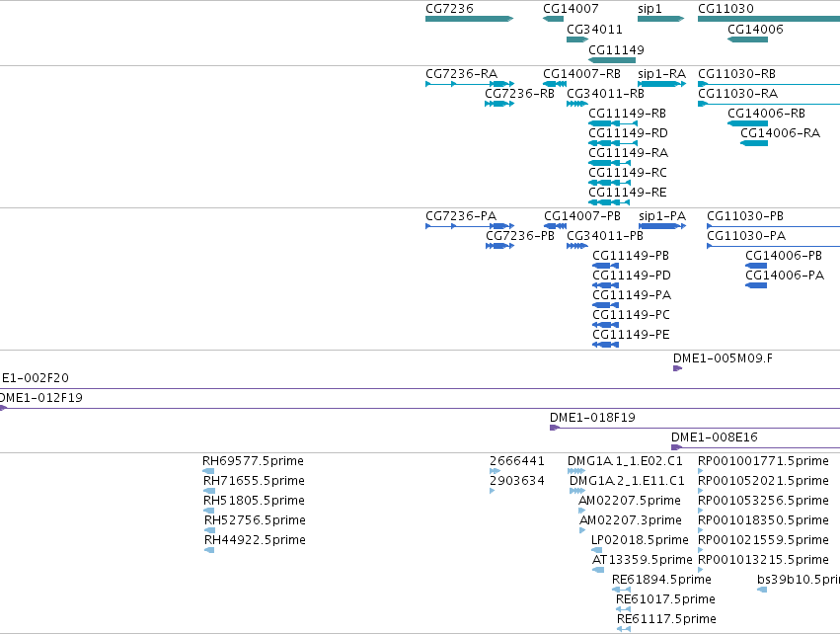Click the RH44922.5prime EST label
The image size is (840, 634).
click(255, 540)
